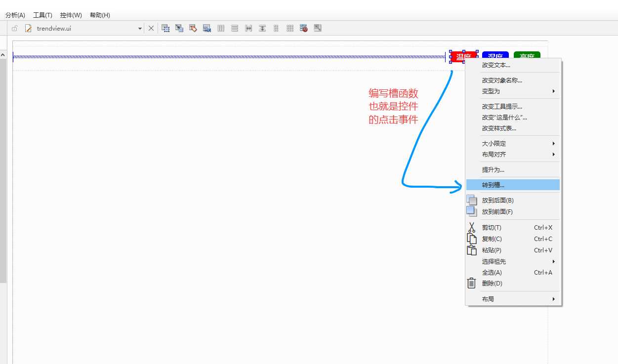Choose 删除(D) delete entry

513,283
